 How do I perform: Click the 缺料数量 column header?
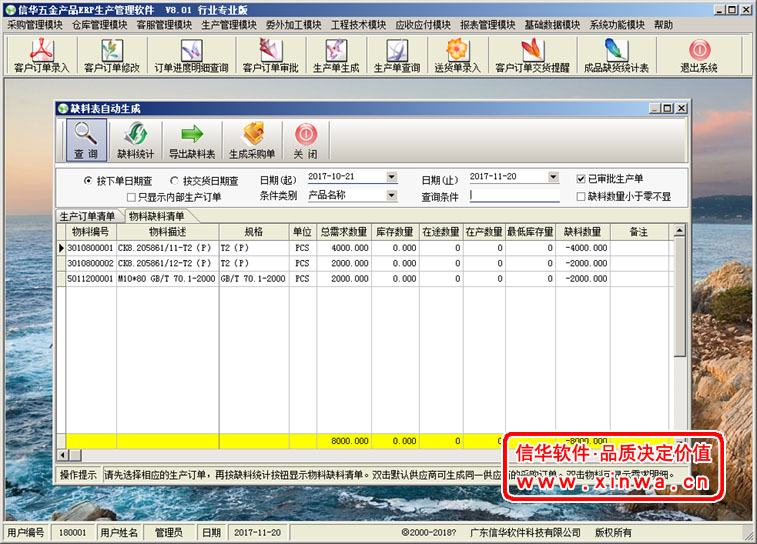(x=583, y=232)
